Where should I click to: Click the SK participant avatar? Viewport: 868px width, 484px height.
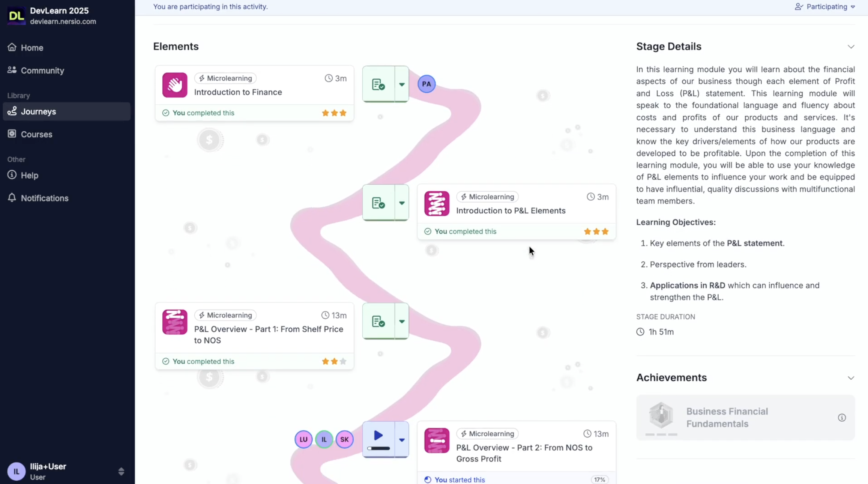tap(344, 439)
